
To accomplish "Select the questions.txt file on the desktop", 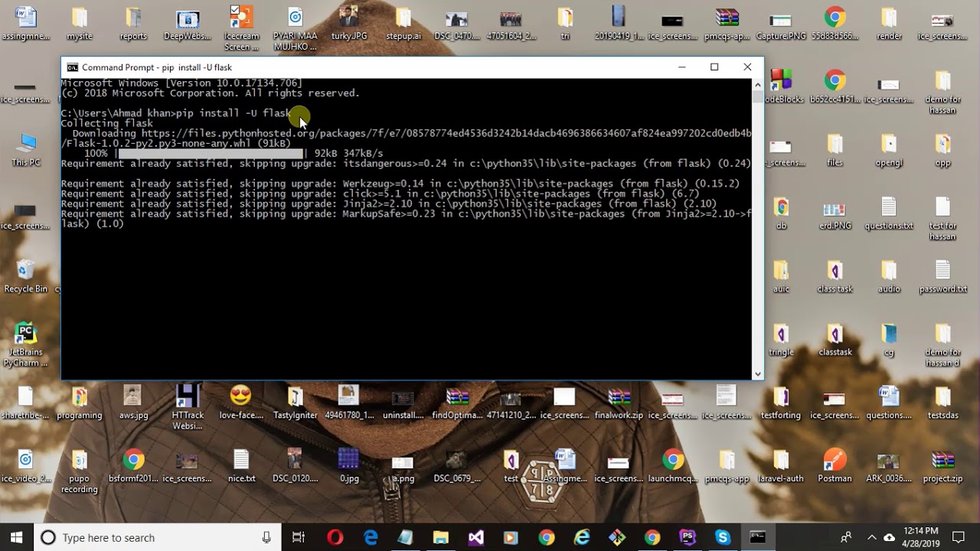I will pos(889,214).
